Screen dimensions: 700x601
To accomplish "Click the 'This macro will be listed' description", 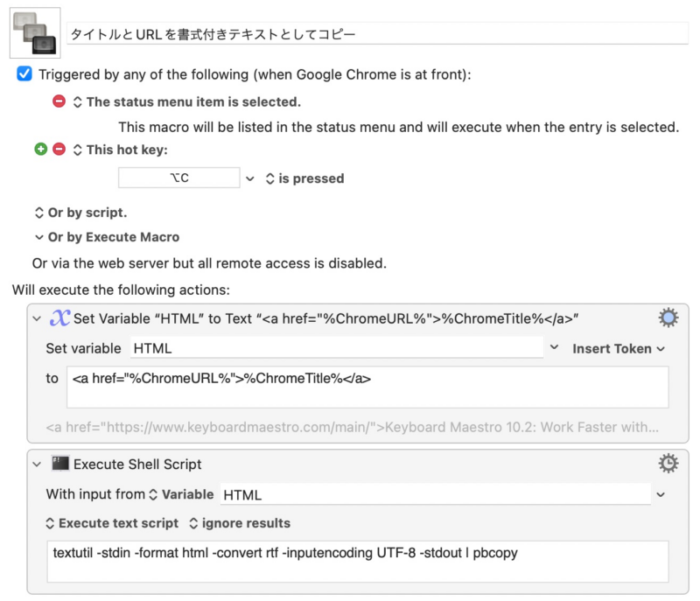I will (399, 127).
